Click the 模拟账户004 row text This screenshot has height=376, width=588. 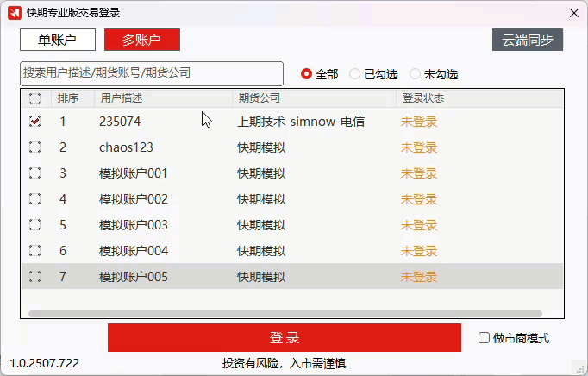tap(134, 251)
